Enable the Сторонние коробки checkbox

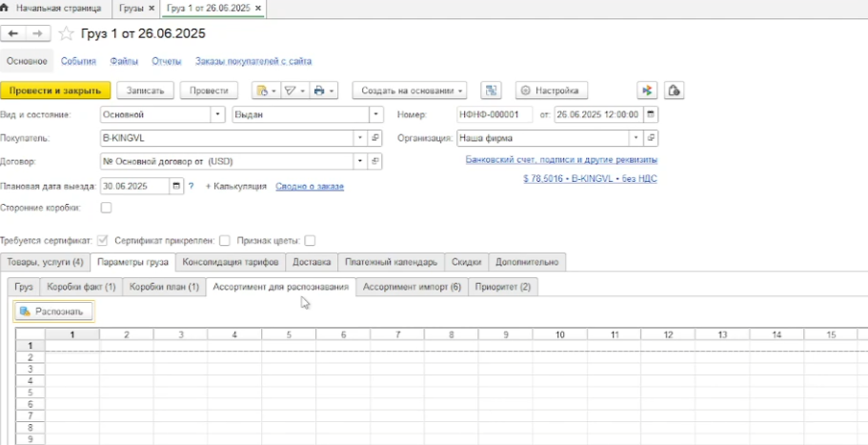pyautogui.click(x=106, y=207)
